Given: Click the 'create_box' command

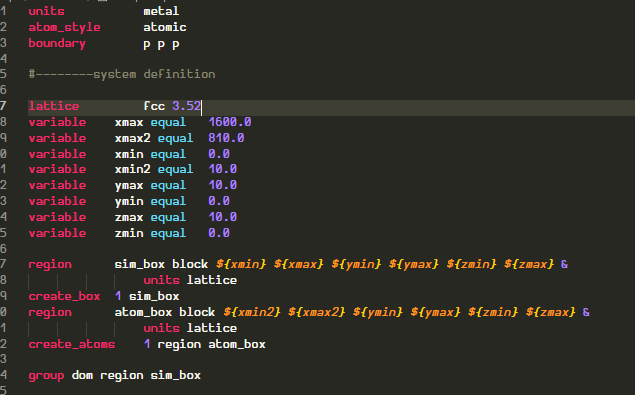Looking at the screenshot, I should click(64, 296).
